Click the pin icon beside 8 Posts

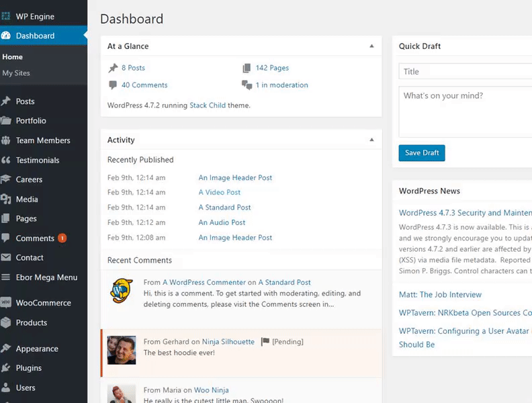click(x=113, y=68)
